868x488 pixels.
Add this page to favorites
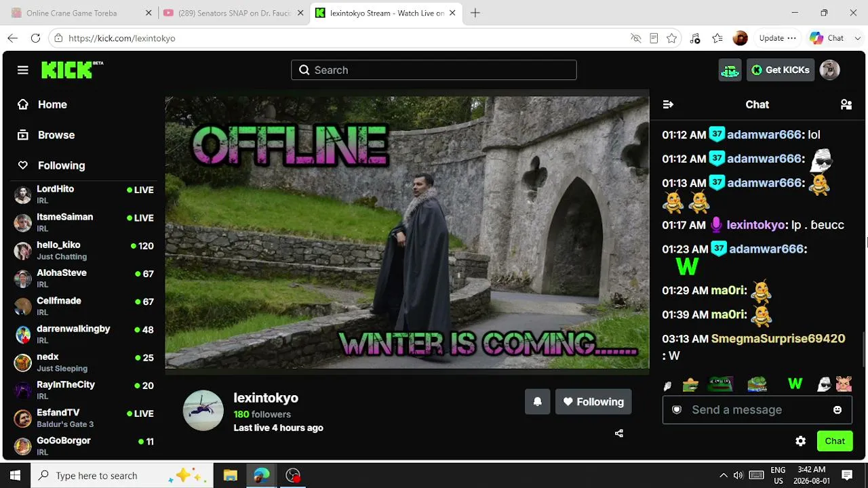point(671,38)
